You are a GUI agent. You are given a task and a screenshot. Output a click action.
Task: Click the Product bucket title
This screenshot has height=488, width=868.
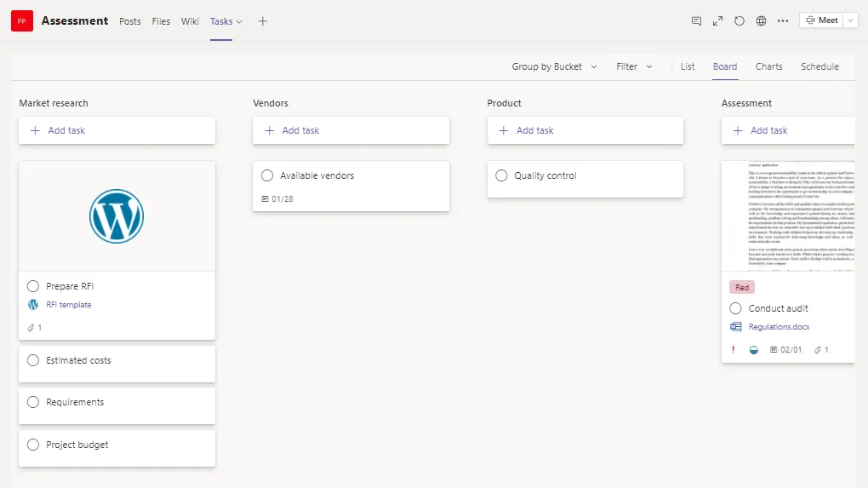[x=505, y=103]
